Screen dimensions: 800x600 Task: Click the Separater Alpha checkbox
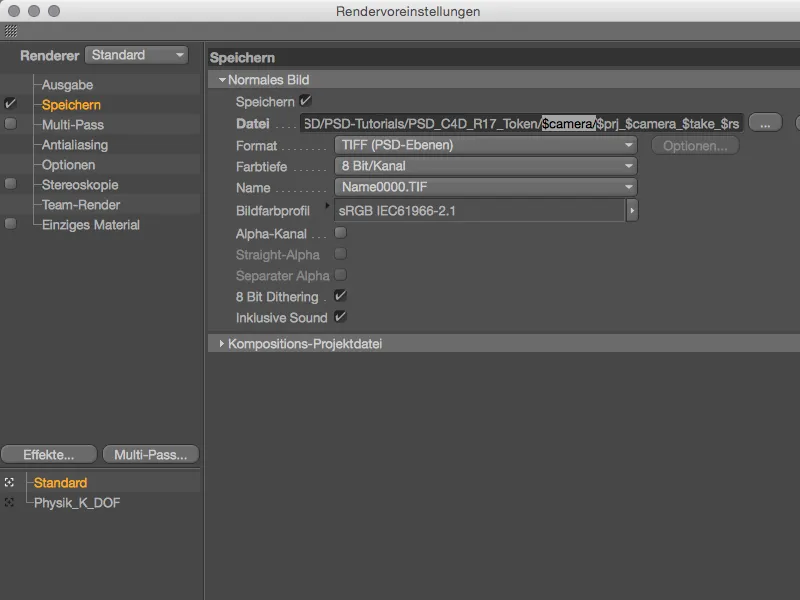[340, 275]
